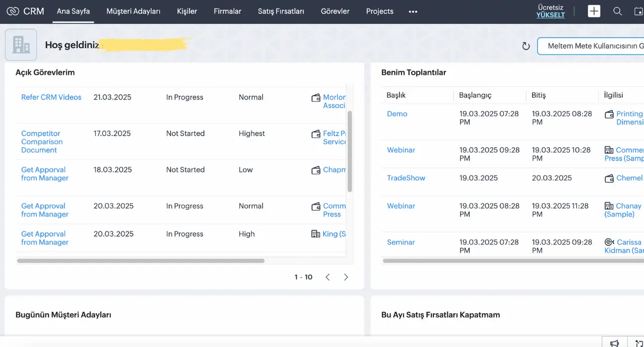Click the contact icon beside Carissa Kidman
The width and height of the screenshot is (644, 347).
[609, 242]
